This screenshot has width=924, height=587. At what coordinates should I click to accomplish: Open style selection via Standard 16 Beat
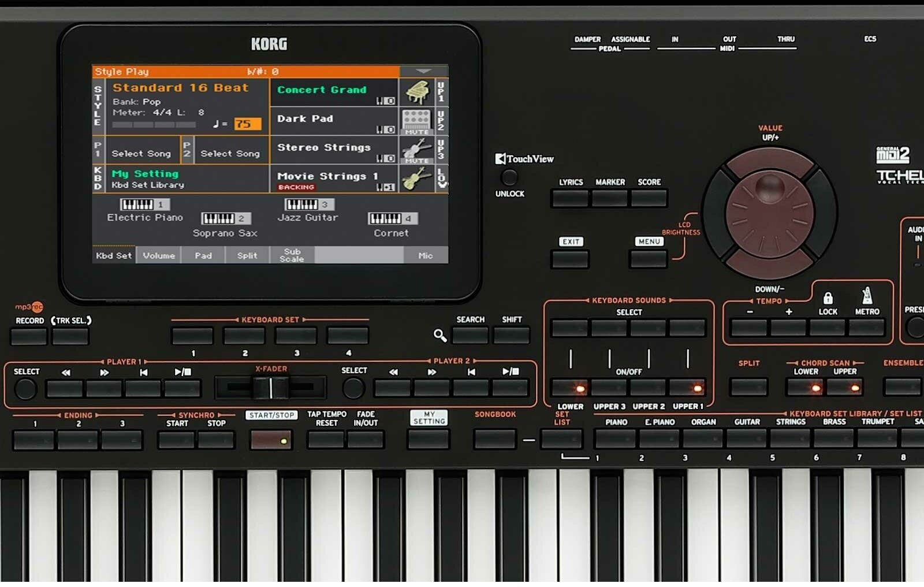click(180, 88)
